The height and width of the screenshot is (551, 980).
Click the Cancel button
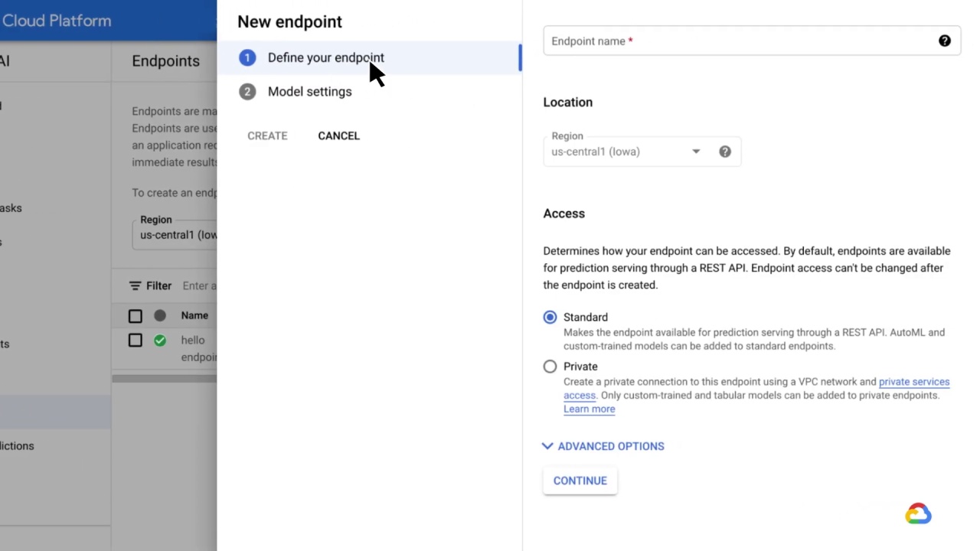(x=338, y=135)
